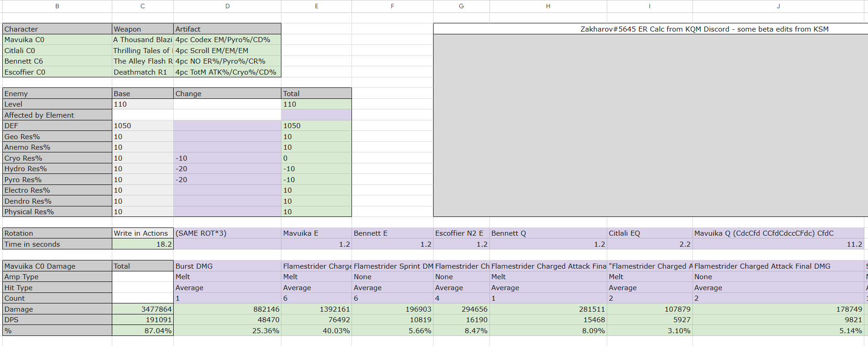Select the Physical Res% total value 10
Screen dimensions: 868x346
click(x=316, y=212)
